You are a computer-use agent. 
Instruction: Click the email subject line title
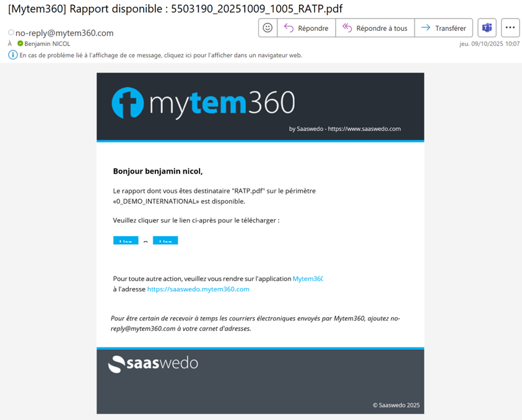[175, 9]
